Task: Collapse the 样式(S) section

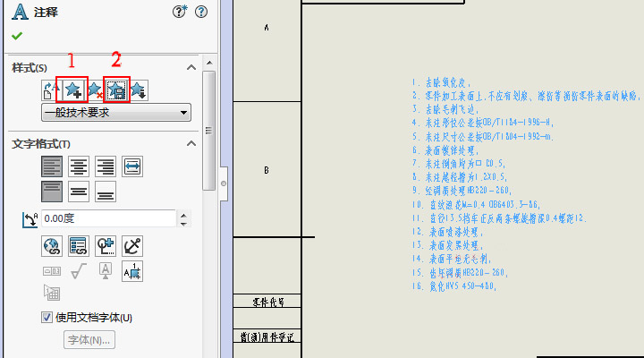Action: click(191, 67)
